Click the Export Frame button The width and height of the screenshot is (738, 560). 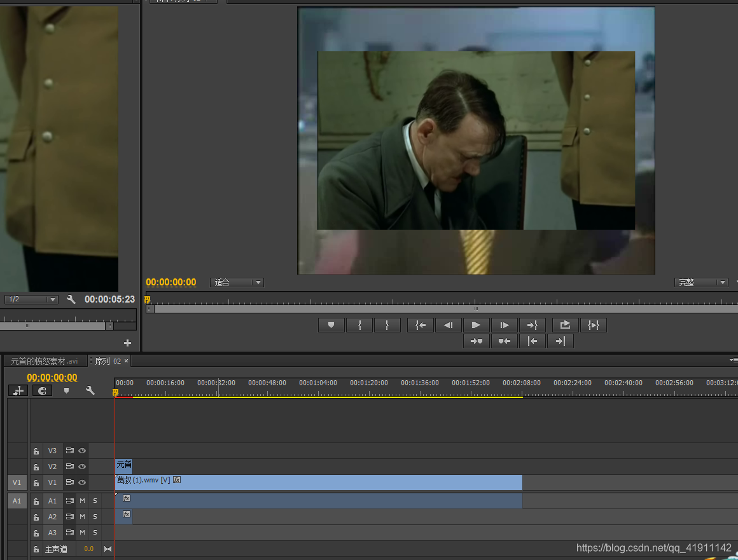(x=565, y=325)
